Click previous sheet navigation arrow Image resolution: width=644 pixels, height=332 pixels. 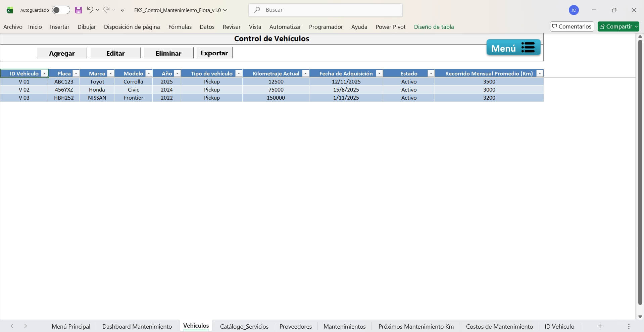point(12,326)
